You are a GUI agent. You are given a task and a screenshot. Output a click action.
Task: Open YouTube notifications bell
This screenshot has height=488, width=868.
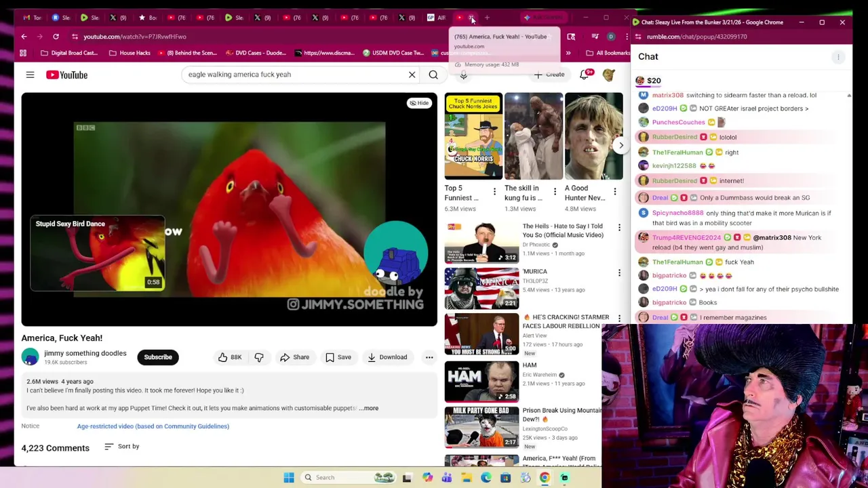click(x=585, y=75)
